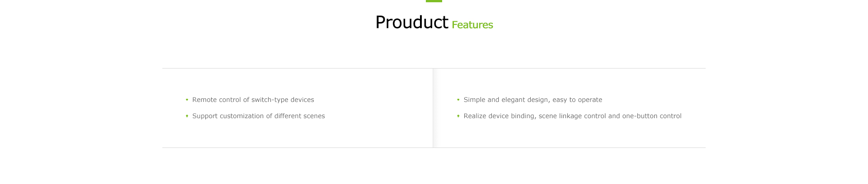Click the bottom horizontal divider line

point(434,147)
